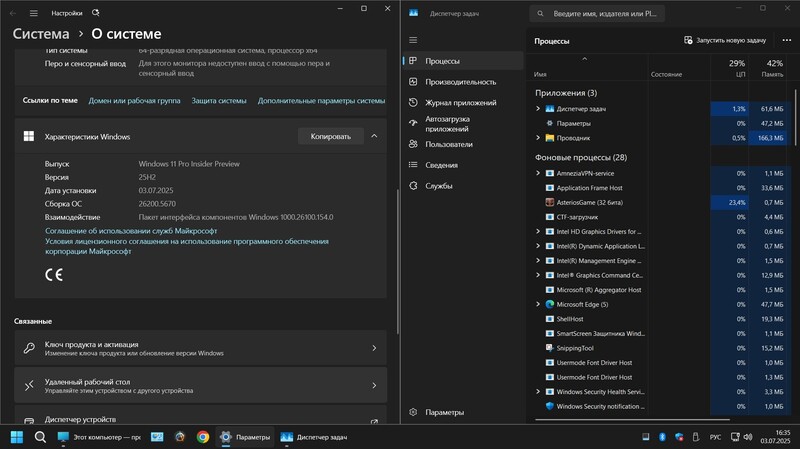
Task: Open App history in Task Manager
Action: point(463,103)
